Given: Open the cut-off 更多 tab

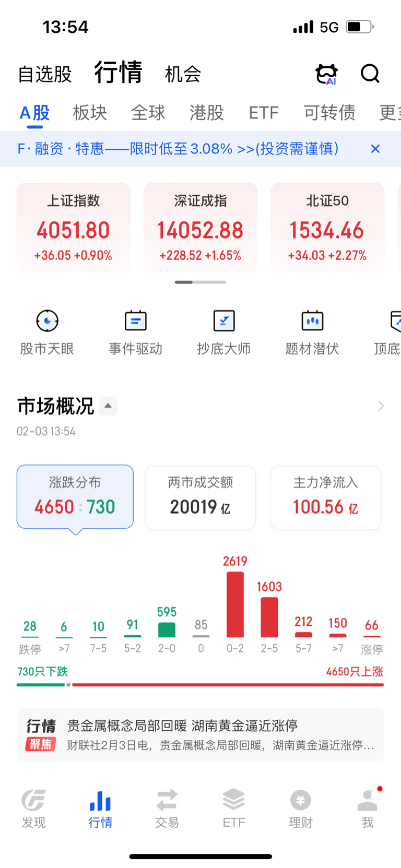Looking at the screenshot, I should click(x=390, y=113).
